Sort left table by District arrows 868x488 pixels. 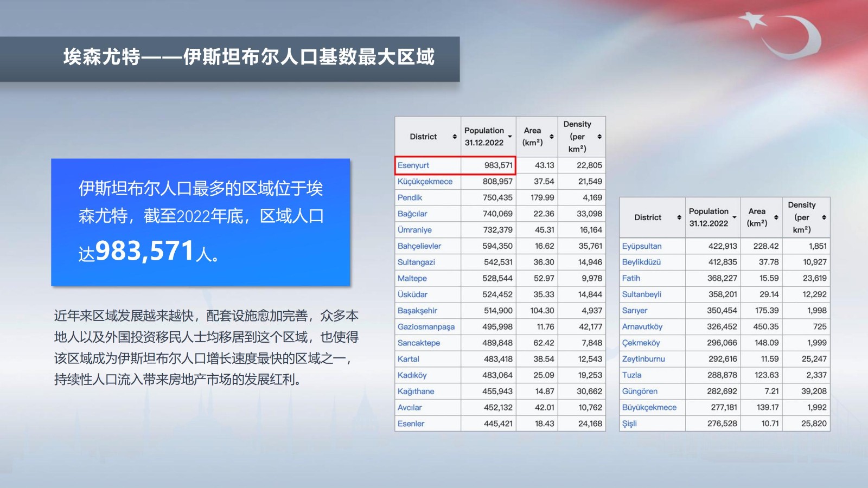coord(455,137)
